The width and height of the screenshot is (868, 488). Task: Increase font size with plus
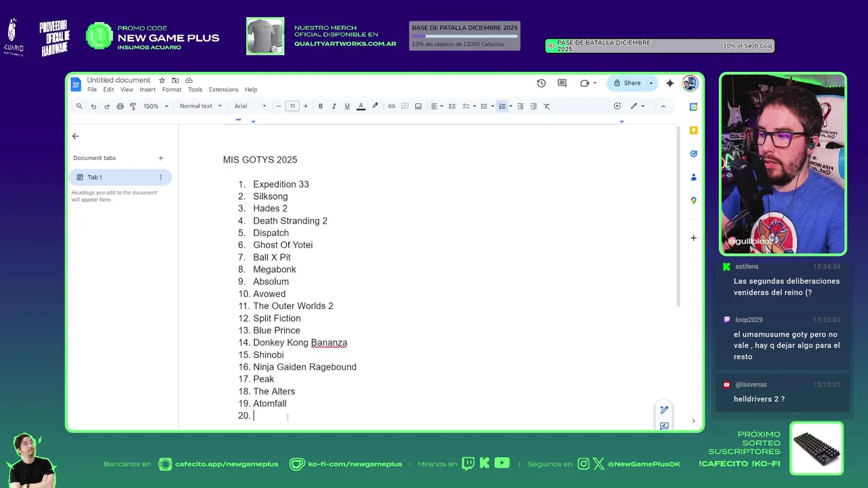(306, 106)
